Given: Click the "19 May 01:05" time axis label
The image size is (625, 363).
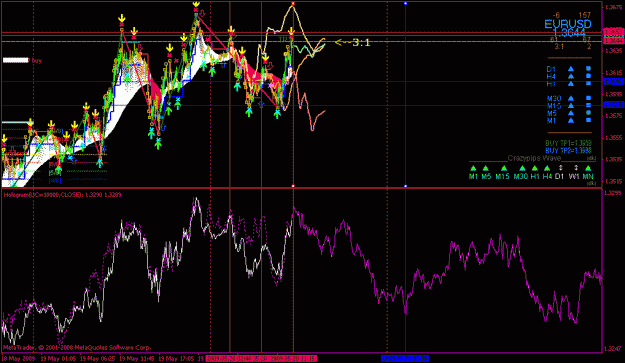Looking at the screenshot, I should 59,359.
